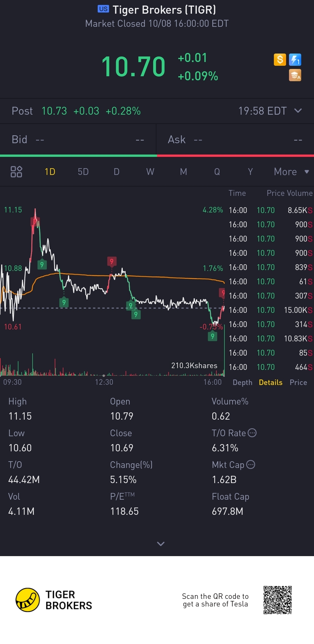Screen dimensions: 314x644
Task: Tap the Change(%) value 5.15%
Action: click(x=123, y=480)
